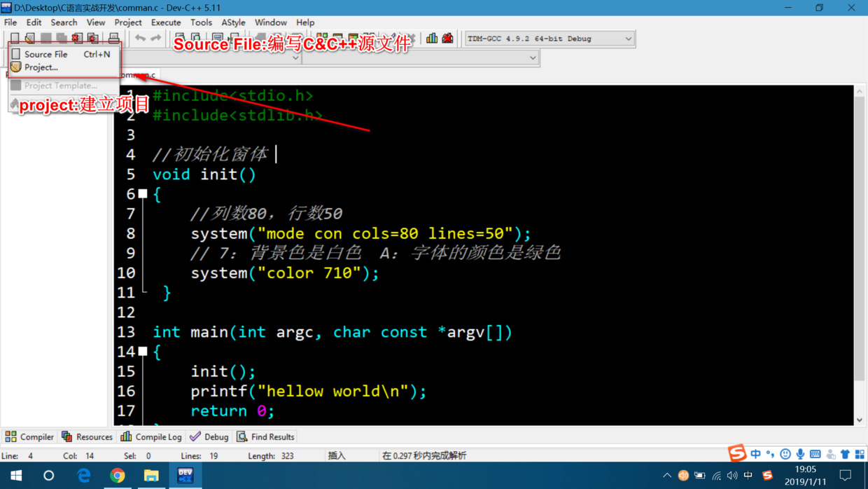Open Sogou toolbox grid icon
The height and width of the screenshot is (489, 868).
pyautogui.click(x=860, y=454)
